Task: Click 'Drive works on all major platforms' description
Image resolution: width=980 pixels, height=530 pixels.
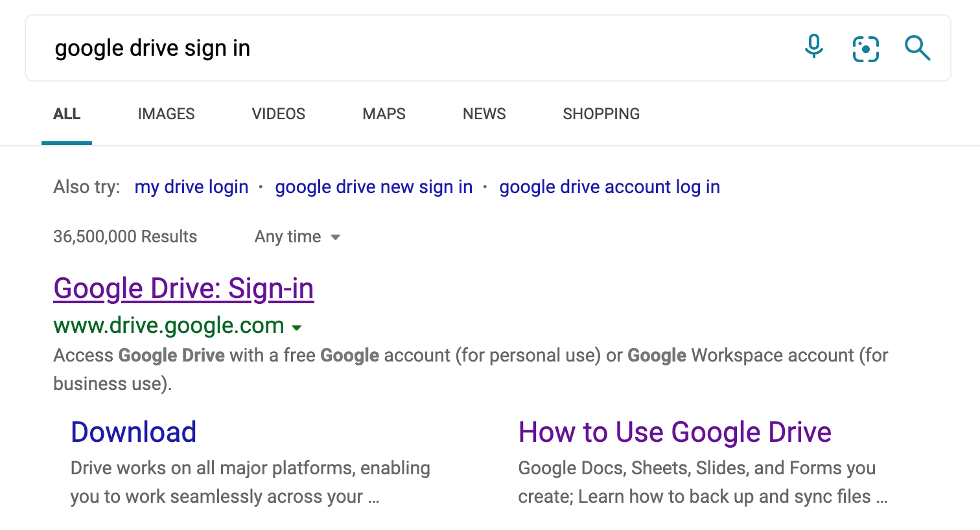Action: pyautogui.click(x=250, y=482)
